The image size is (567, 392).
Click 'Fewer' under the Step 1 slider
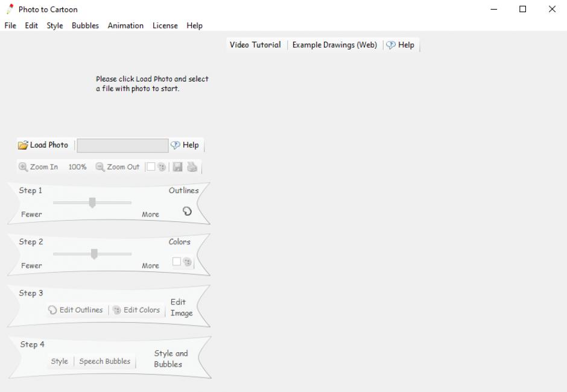tap(31, 215)
